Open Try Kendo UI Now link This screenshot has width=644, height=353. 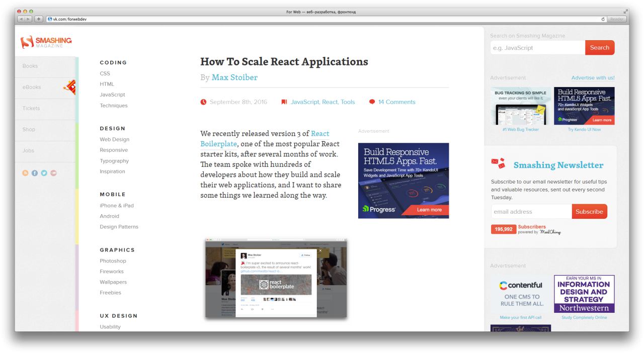(584, 130)
